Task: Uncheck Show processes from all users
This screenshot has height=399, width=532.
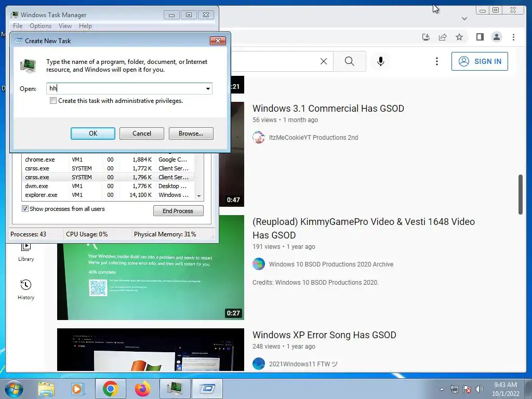Action: click(x=25, y=209)
